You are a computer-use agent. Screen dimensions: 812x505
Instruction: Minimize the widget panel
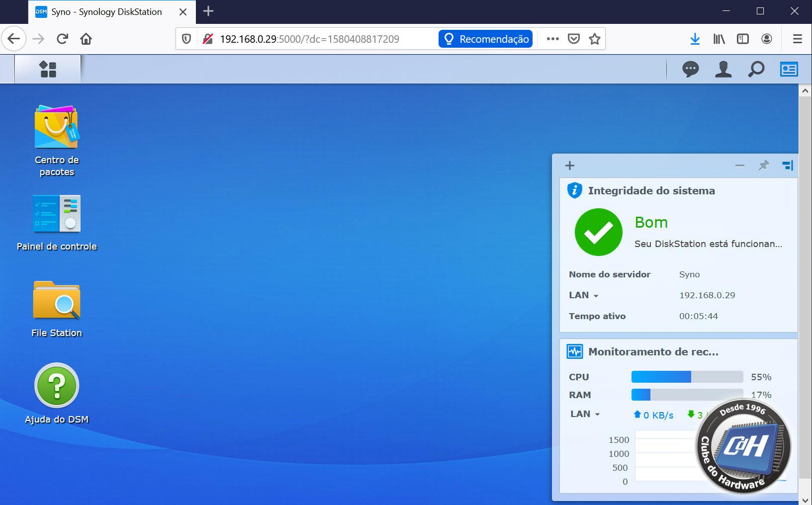740,166
